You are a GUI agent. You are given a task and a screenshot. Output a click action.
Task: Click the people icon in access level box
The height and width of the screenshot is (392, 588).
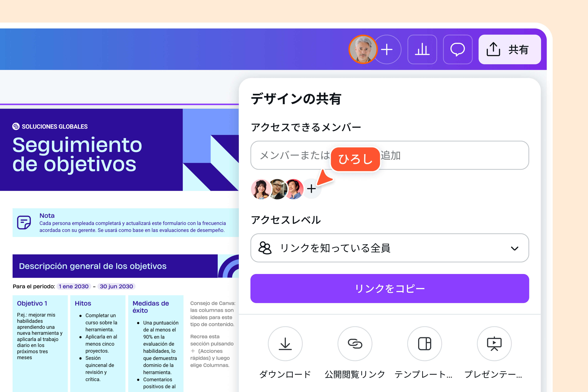(x=265, y=248)
